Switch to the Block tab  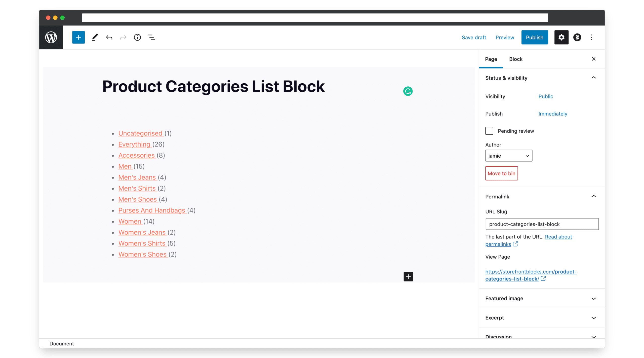point(516,59)
